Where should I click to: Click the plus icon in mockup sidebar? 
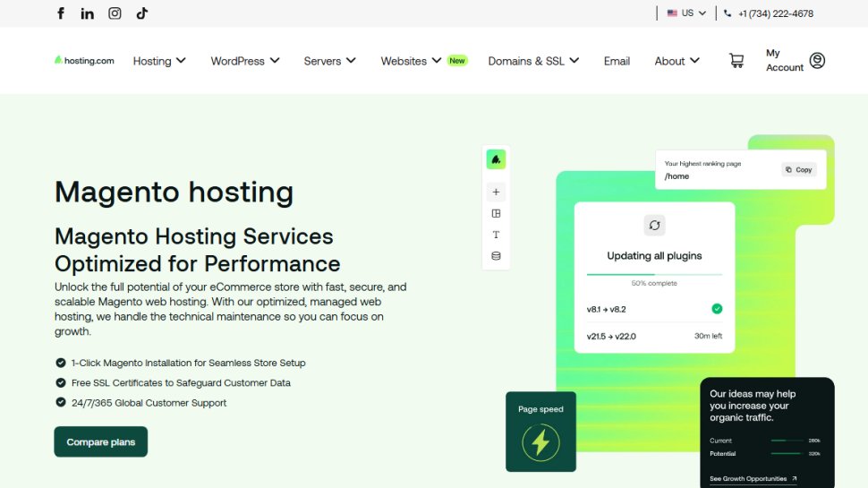tap(496, 192)
